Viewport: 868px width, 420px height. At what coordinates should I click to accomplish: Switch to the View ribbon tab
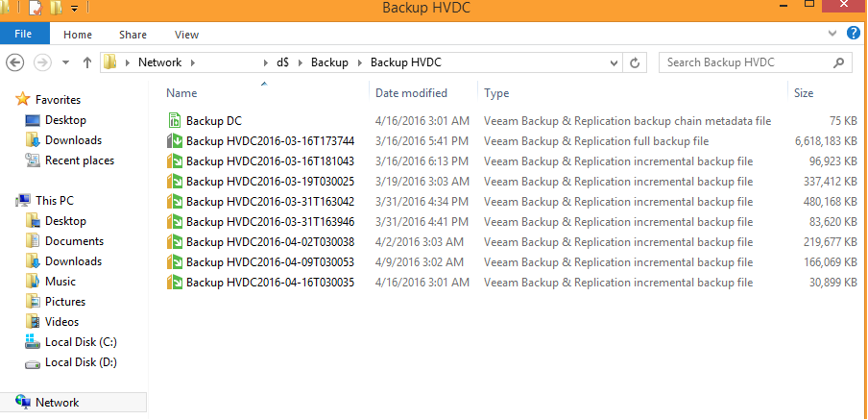186,35
